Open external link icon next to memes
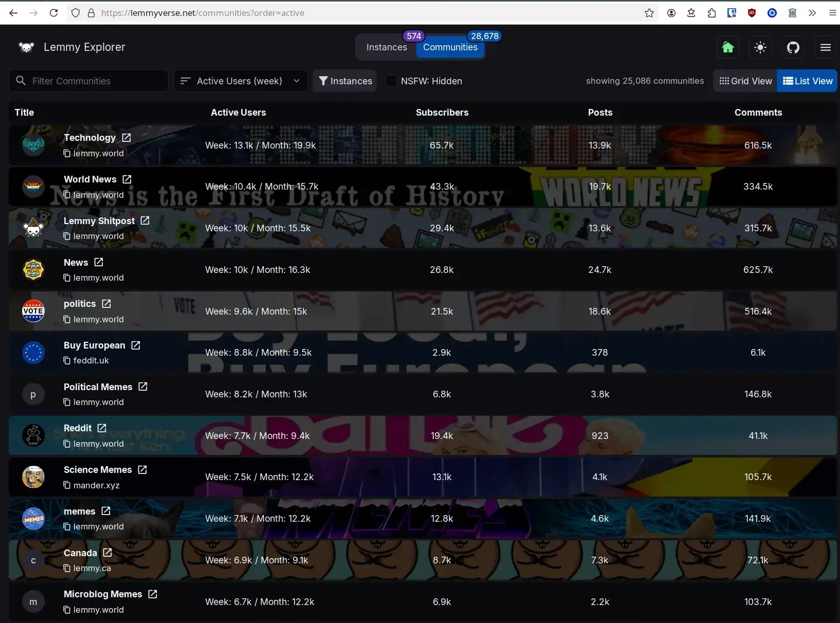The width and height of the screenshot is (840, 623). pos(106,511)
